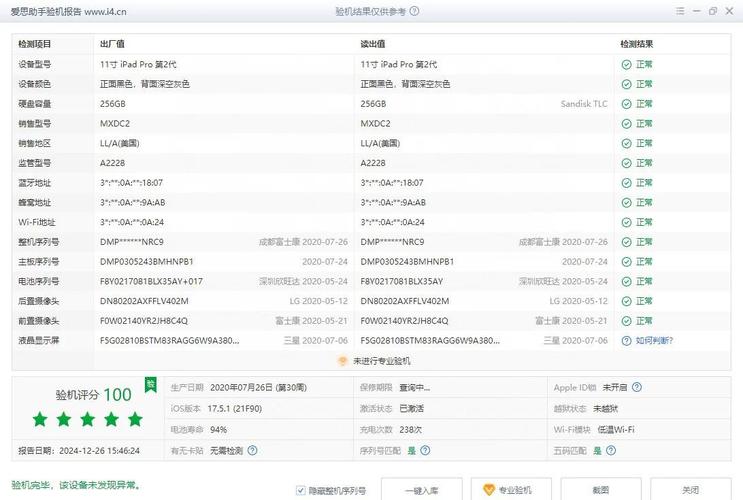Image resolution: width=743 pixels, height=500 pixels.
Task: Click the 出厂值 column header
Action: click(x=112, y=44)
